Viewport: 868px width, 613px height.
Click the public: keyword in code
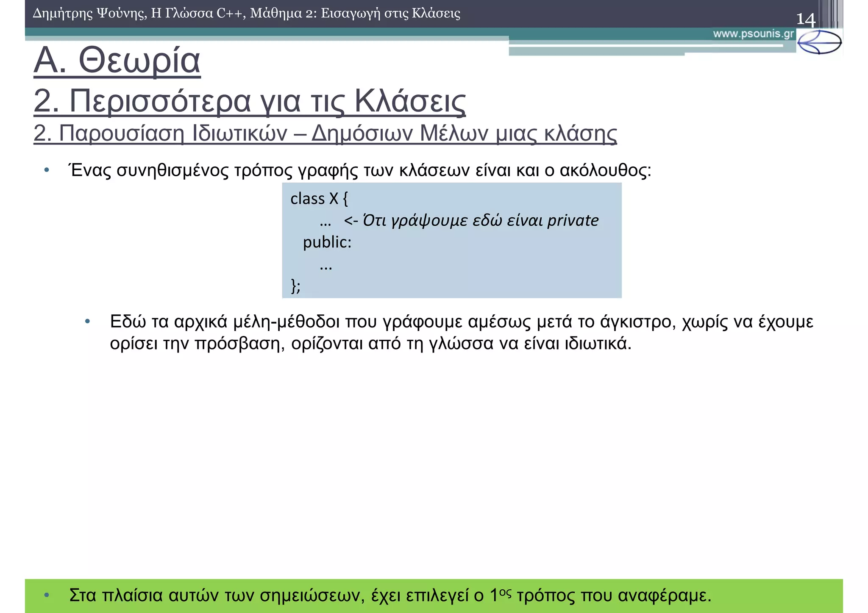click(x=327, y=242)
